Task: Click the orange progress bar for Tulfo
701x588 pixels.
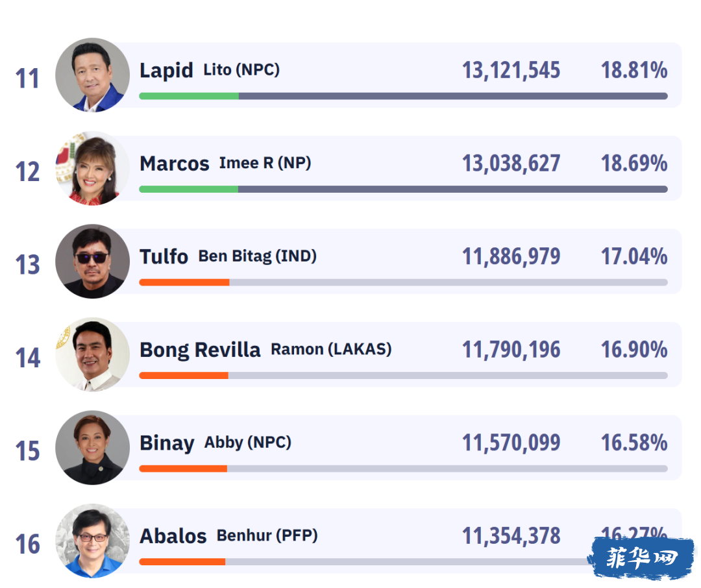Action: (x=184, y=282)
